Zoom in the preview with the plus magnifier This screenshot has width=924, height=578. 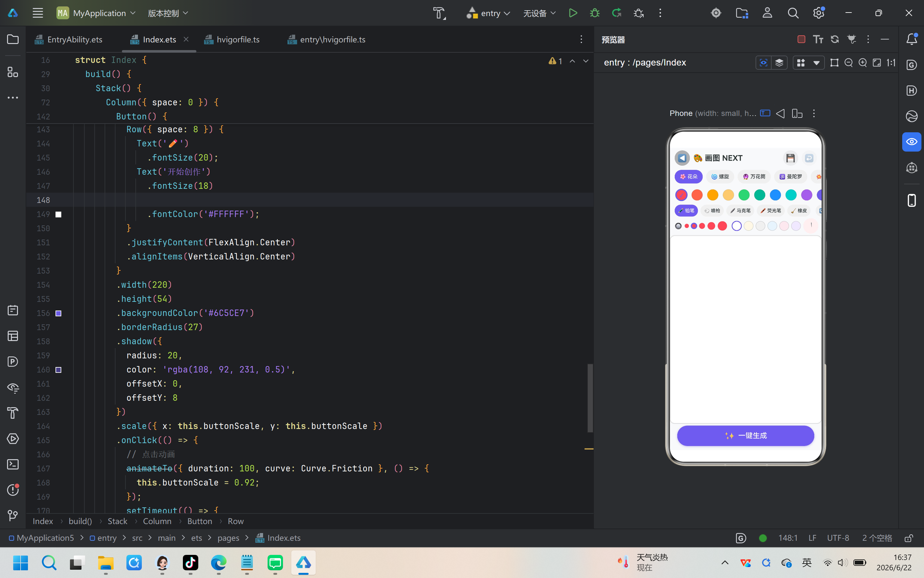click(x=862, y=63)
